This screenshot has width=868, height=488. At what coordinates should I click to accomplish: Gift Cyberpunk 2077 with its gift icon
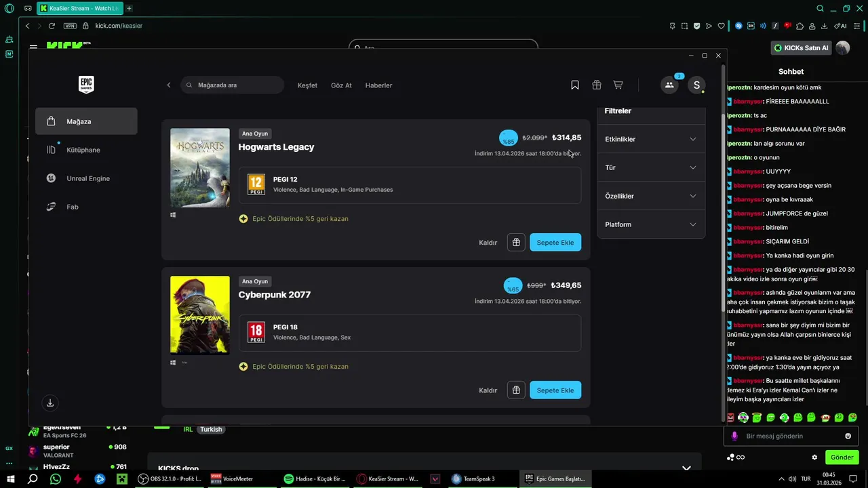coord(516,390)
